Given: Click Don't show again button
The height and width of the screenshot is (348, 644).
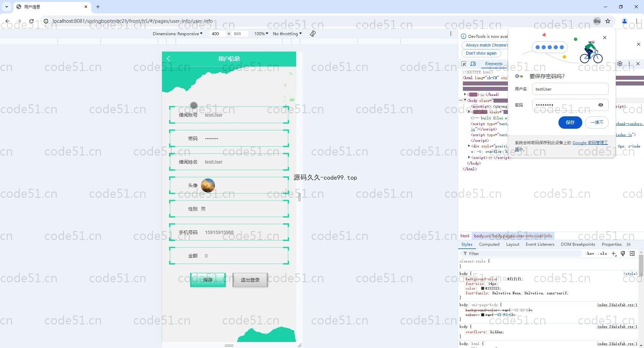Looking at the screenshot, I should (x=481, y=53).
